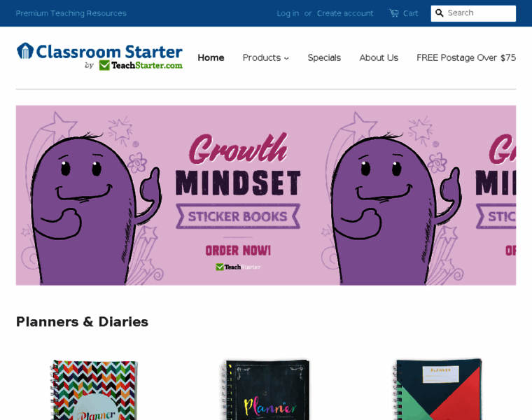Screen dimensions: 532x420
Task: Focus the Search input field
Action: point(473,13)
